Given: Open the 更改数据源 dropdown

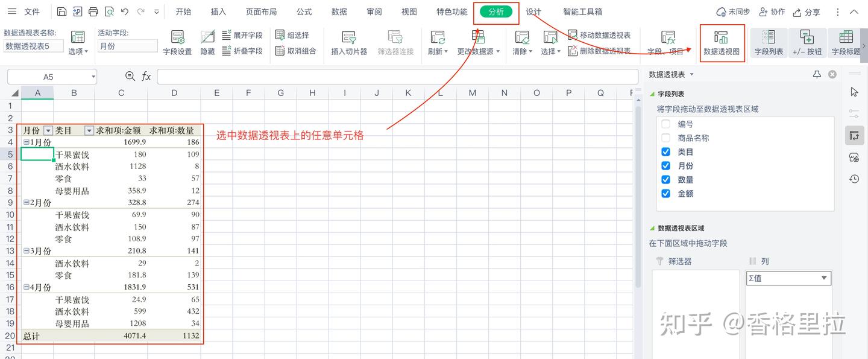Looking at the screenshot, I should point(479,51).
